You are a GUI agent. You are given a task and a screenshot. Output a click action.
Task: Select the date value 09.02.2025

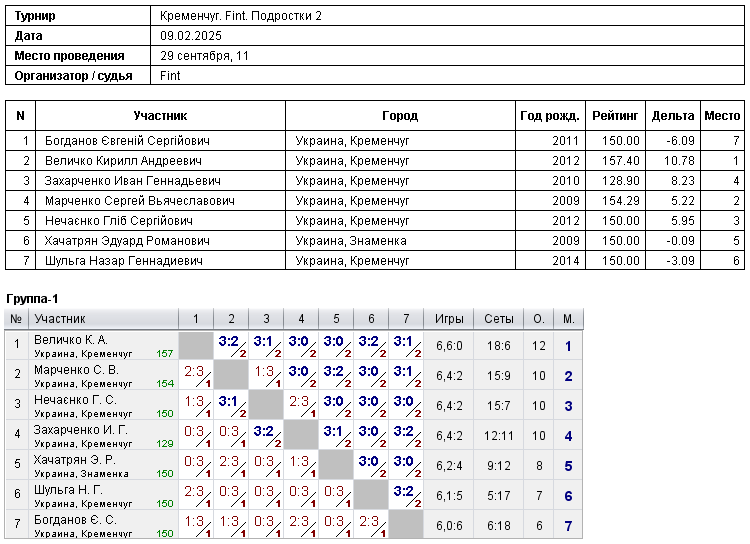coord(191,36)
